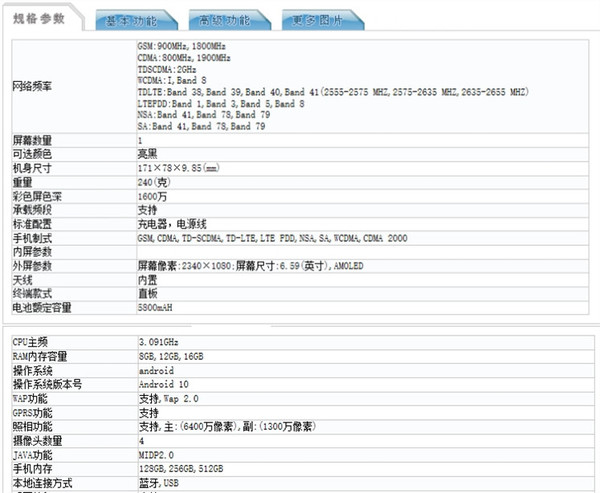Click the 128GB,256GB,512GB value
600x493 pixels.
point(181,469)
